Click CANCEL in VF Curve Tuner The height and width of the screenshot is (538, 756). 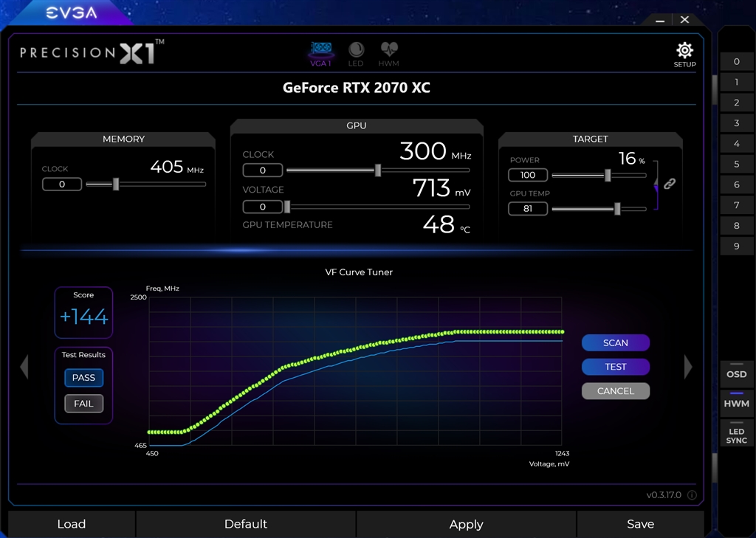(x=616, y=391)
